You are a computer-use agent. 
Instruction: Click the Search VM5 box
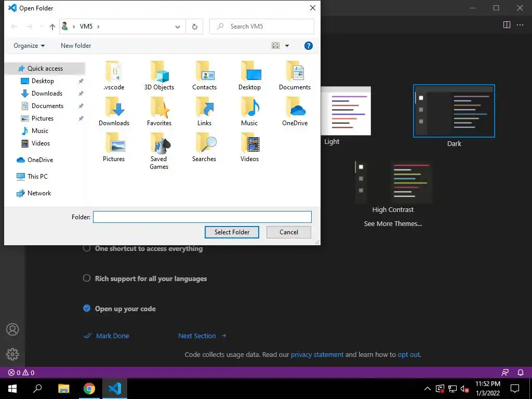tap(262, 26)
